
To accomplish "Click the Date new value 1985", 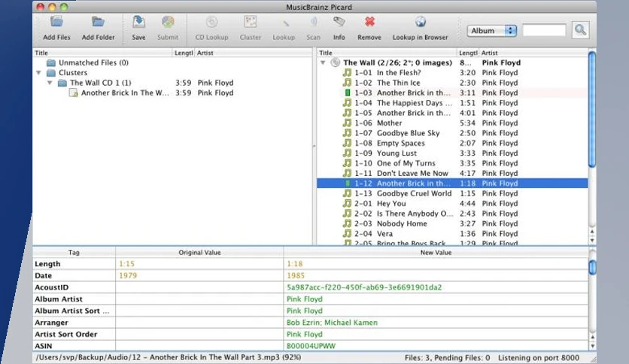I will tap(296, 276).
